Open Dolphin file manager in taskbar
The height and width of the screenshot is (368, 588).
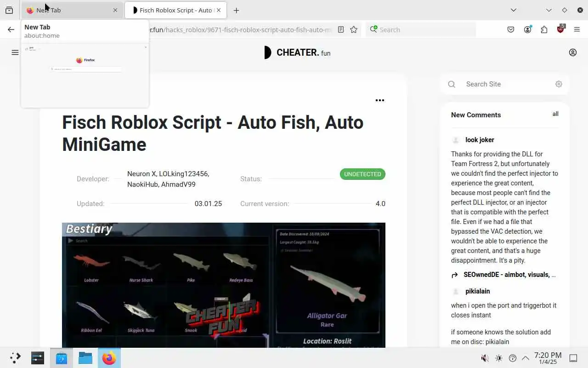[x=85, y=358]
